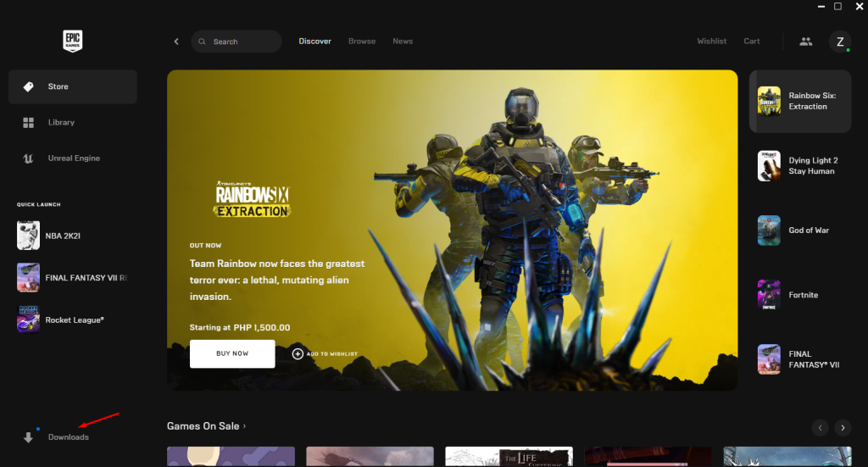Launch NBA 2K21 from quick launch icon
The height and width of the screenshot is (467, 868).
28,236
